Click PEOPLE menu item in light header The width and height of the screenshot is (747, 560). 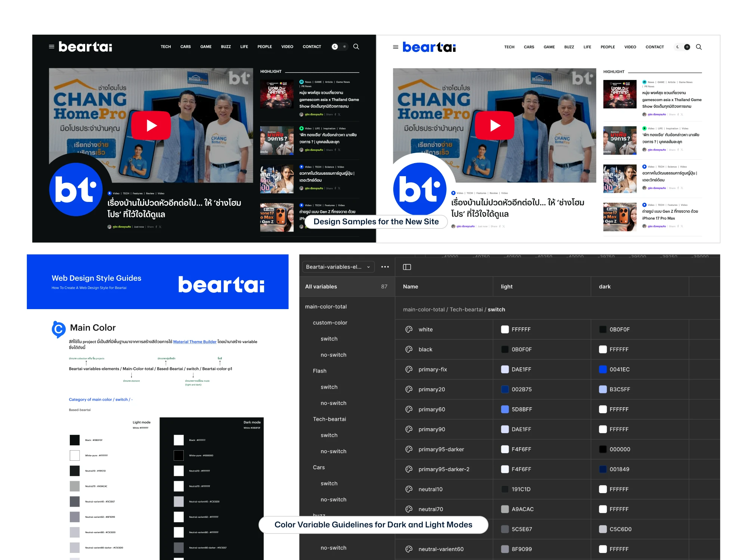[x=608, y=47]
